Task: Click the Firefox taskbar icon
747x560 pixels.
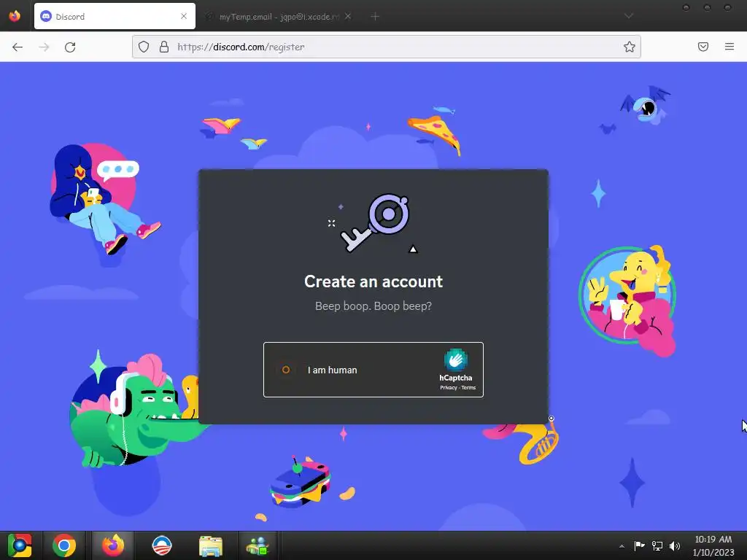Action: (x=113, y=545)
